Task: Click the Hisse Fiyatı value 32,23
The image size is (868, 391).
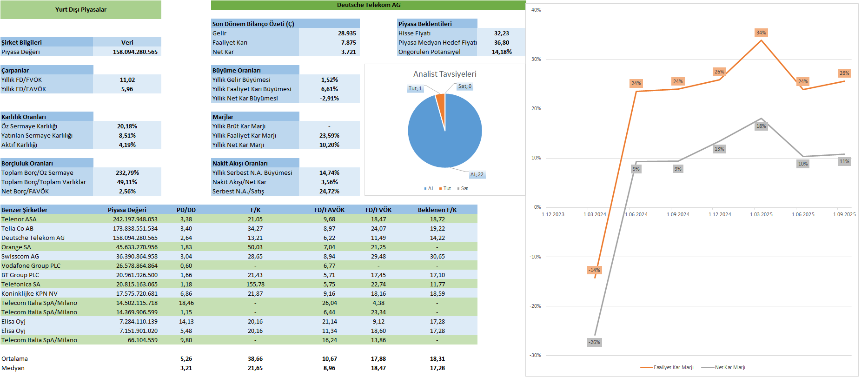Action: click(501, 33)
